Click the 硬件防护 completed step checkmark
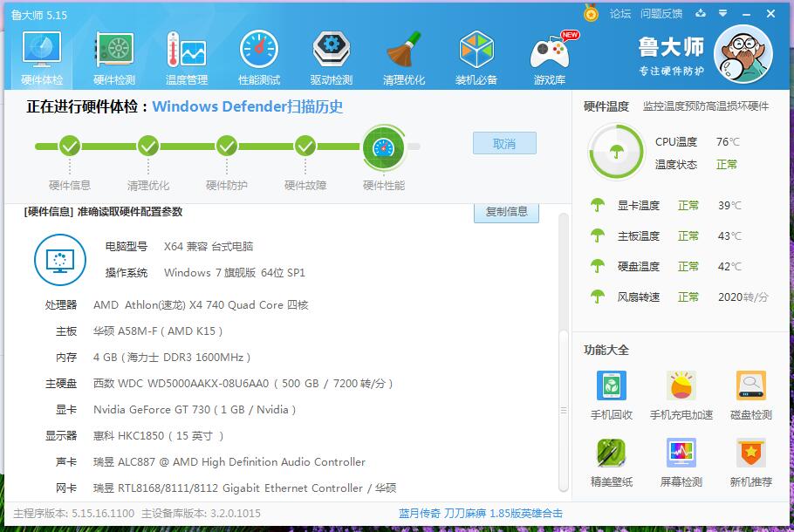Image resolution: width=794 pixels, height=532 pixels. (227, 147)
